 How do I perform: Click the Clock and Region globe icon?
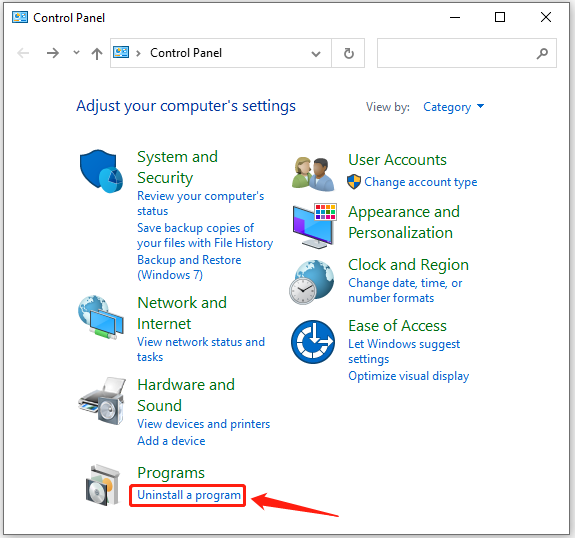(x=312, y=282)
